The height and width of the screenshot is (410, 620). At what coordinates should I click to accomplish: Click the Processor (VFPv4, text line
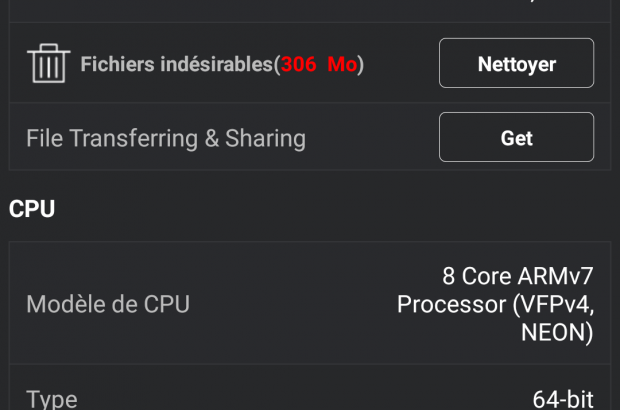(x=495, y=304)
